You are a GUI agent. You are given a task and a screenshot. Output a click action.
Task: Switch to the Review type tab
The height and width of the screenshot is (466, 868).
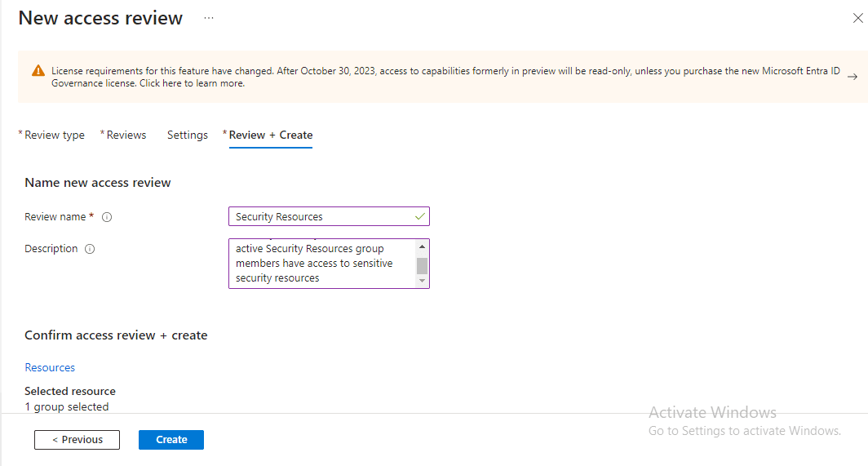[x=54, y=135]
